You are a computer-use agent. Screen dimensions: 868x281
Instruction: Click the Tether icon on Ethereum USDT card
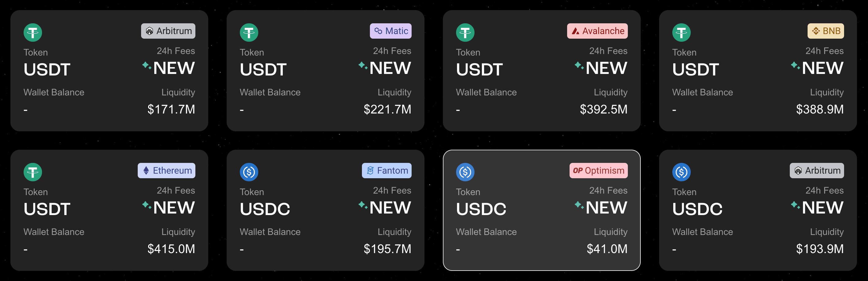(33, 172)
